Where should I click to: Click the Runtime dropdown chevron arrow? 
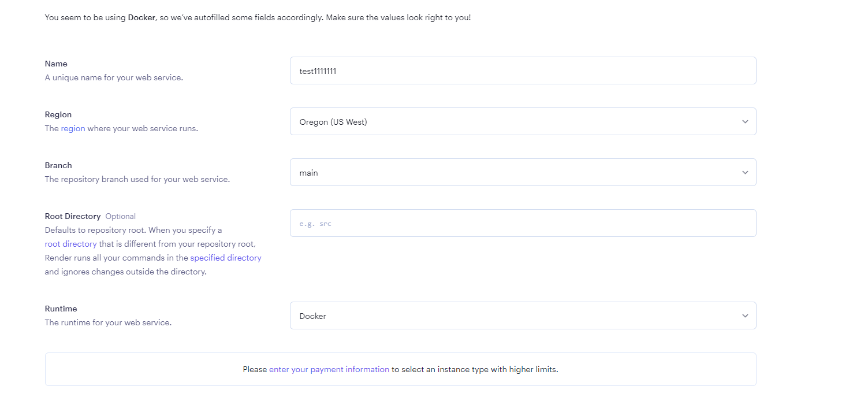[x=745, y=316]
